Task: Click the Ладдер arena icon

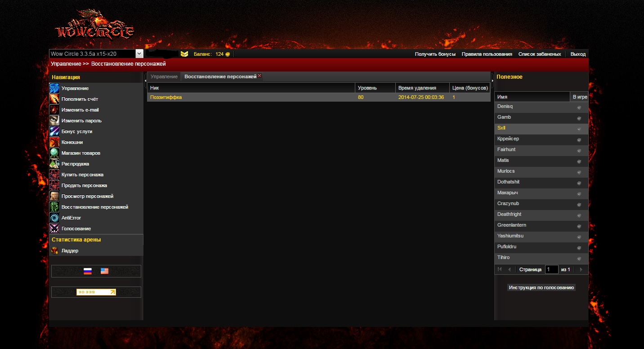Action: (x=54, y=251)
